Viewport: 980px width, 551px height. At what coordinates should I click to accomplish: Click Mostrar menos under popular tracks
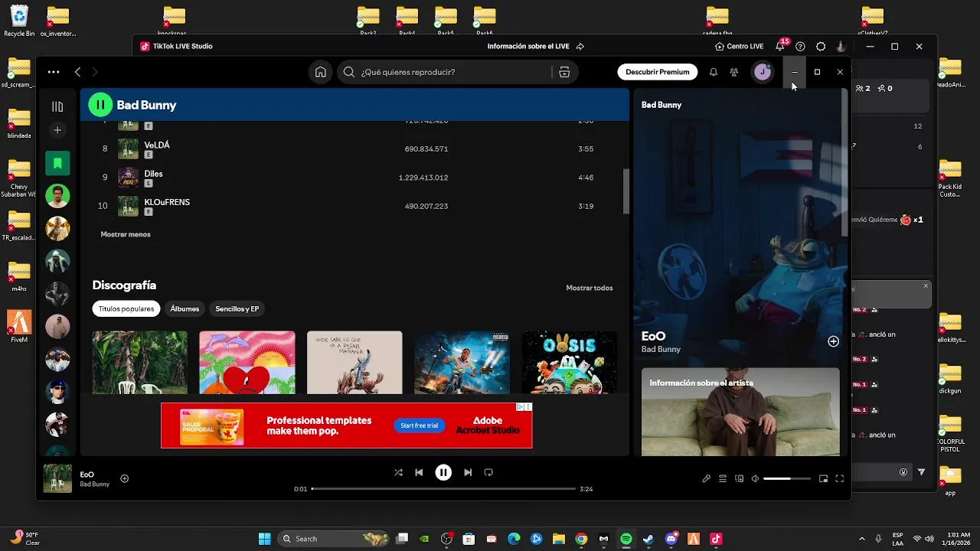[126, 234]
